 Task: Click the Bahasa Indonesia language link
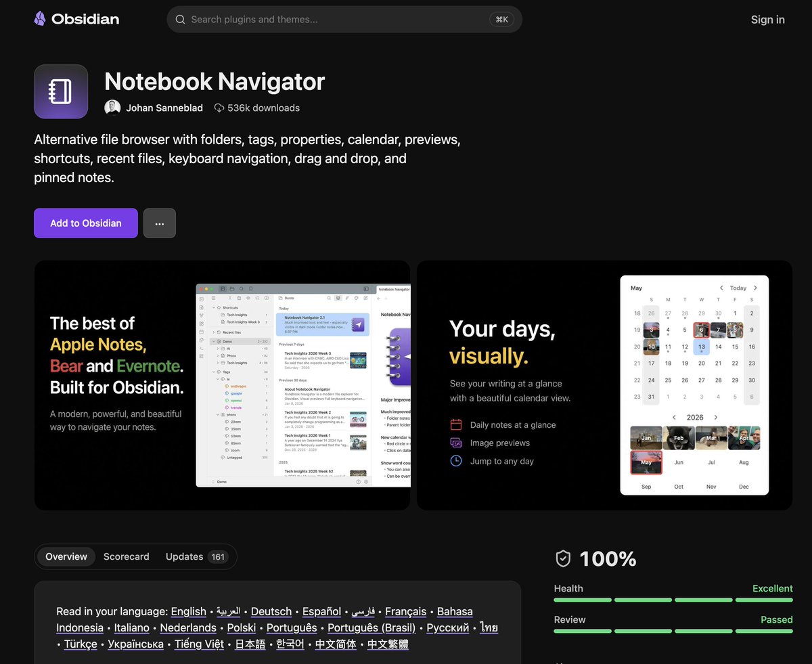pyautogui.click(x=455, y=611)
